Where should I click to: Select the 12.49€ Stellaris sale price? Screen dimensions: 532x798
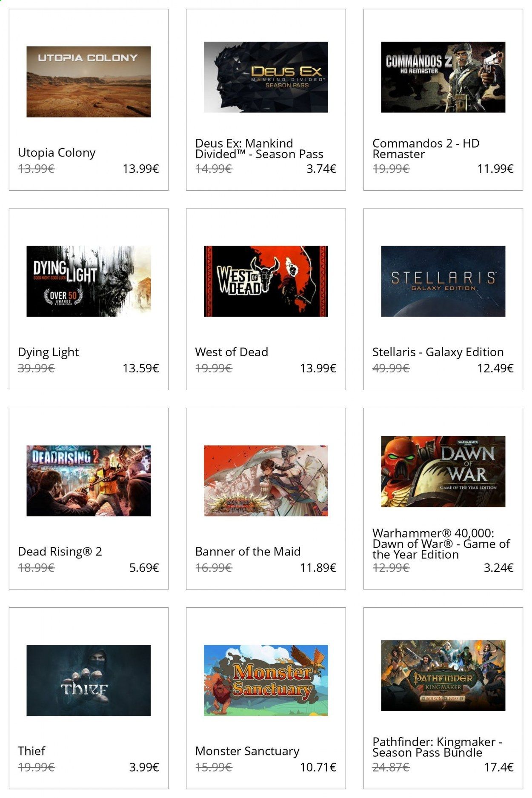coord(495,368)
